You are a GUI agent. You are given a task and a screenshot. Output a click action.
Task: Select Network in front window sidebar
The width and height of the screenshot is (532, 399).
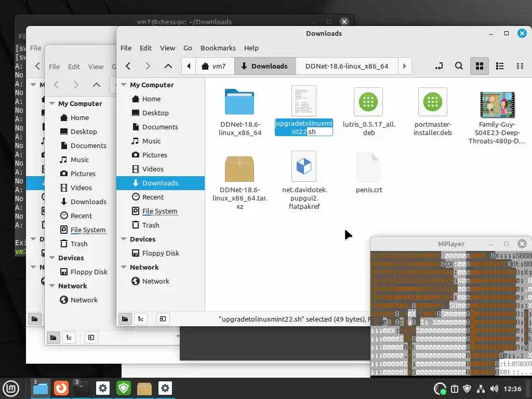(x=161, y=281)
